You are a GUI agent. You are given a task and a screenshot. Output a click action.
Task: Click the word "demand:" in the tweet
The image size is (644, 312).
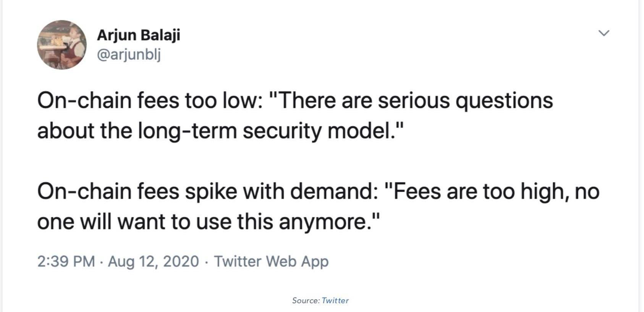334,191
